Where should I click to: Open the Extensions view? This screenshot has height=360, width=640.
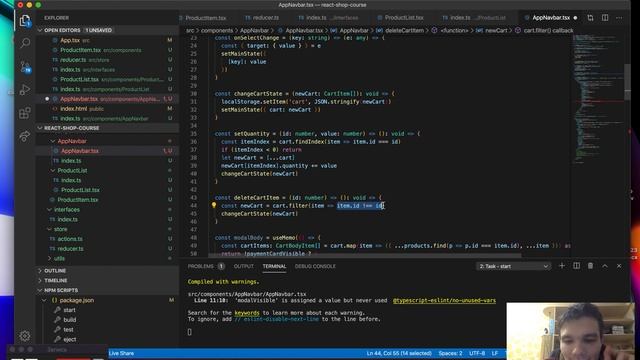click(25, 113)
